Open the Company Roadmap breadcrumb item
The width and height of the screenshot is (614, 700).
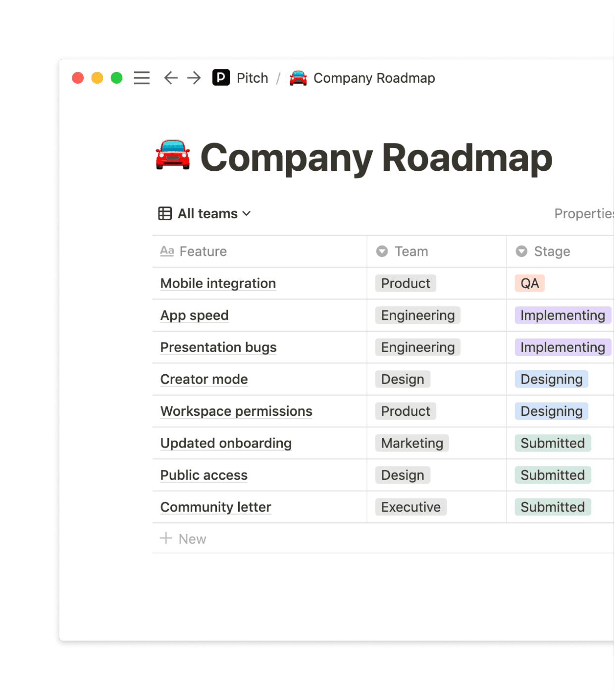[x=374, y=78]
